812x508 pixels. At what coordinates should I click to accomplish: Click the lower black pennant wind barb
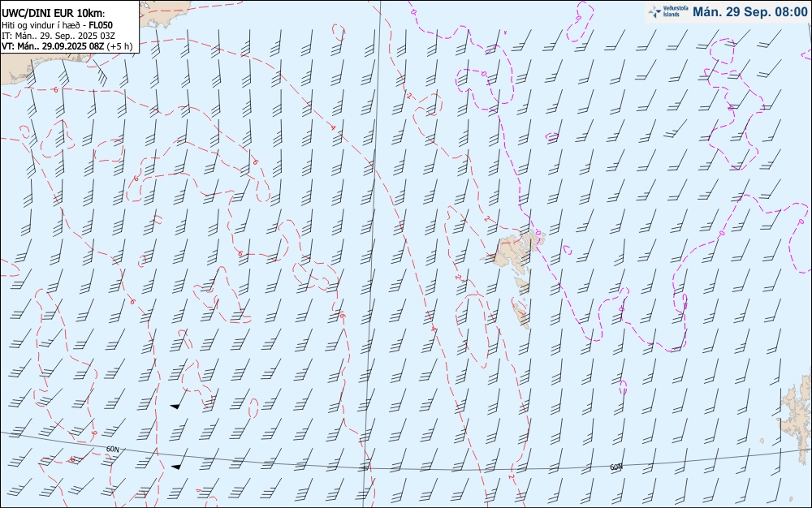click(x=179, y=460)
